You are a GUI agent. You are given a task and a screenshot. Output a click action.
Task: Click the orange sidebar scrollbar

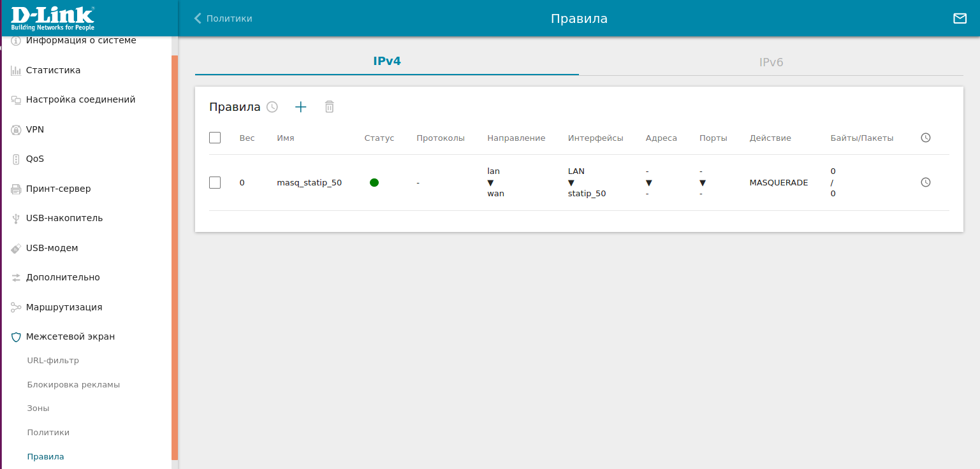click(x=175, y=255)
